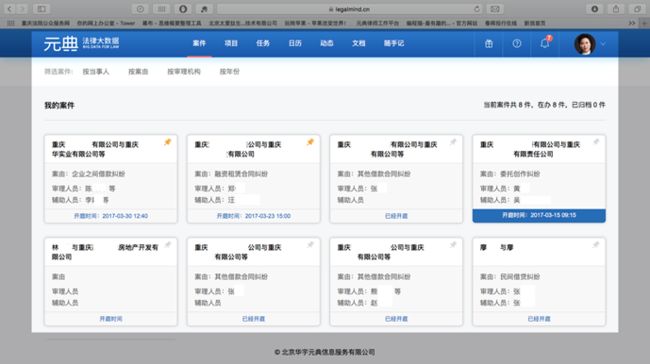Viewport: 650px width, 364px height.
Task: Click highlighted 开庭时间 2017-03-15 09:15 bar
Action: tap(539, 216)
